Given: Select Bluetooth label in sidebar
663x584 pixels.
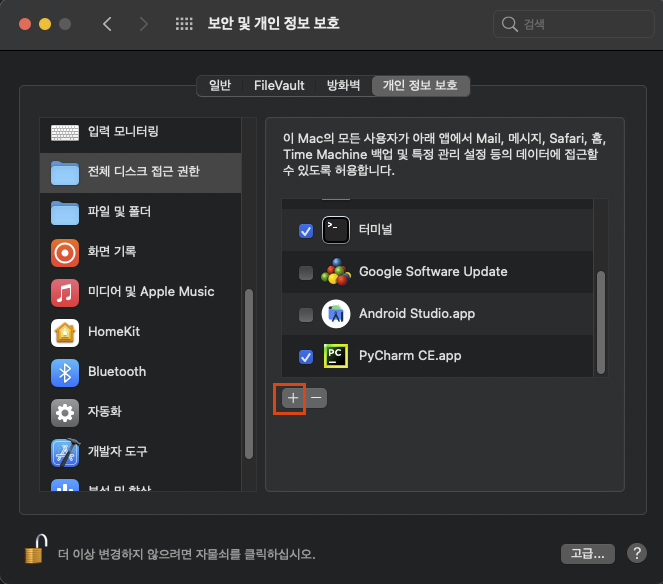Looking at the screenshot, I should (117, 372).
